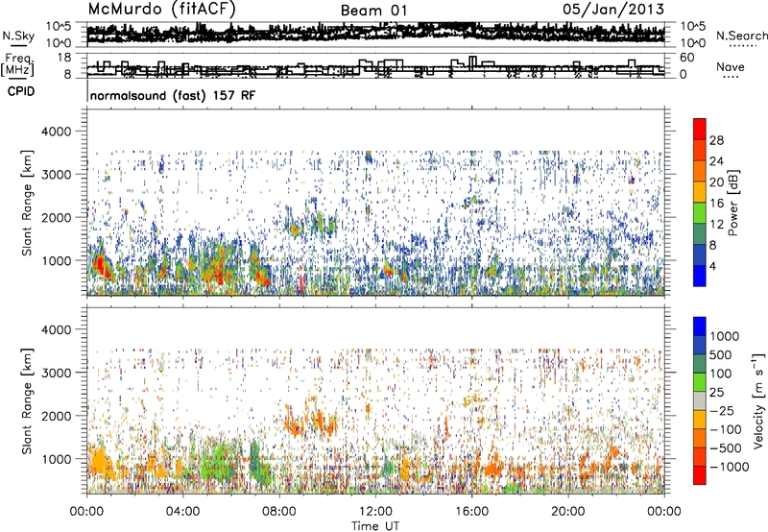Select the -500 label on Velocity colorbar
This screenshot has height=532, width=768.
(x=726, y=448)
